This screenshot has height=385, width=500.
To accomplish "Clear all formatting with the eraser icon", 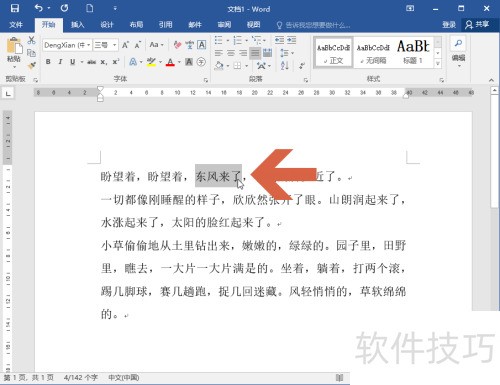I will click(177, 45).
